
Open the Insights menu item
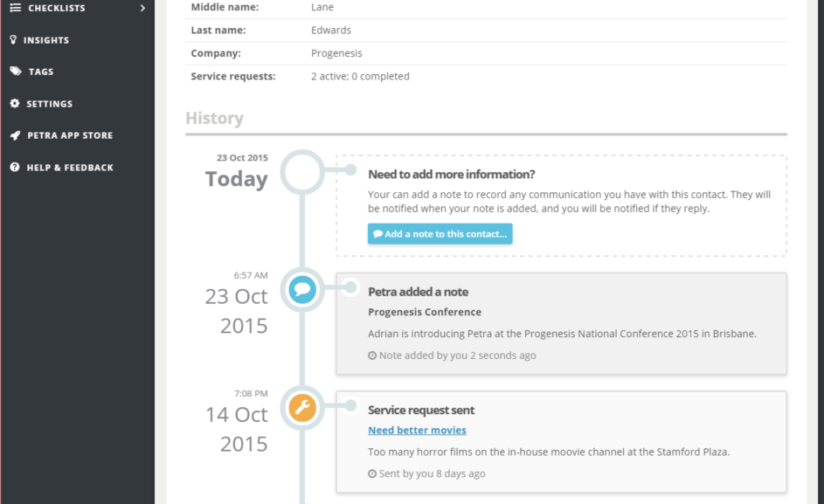45,40
